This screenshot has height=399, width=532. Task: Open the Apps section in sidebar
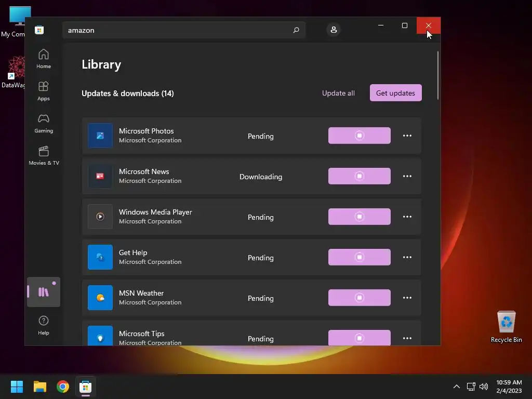[44, 91]
